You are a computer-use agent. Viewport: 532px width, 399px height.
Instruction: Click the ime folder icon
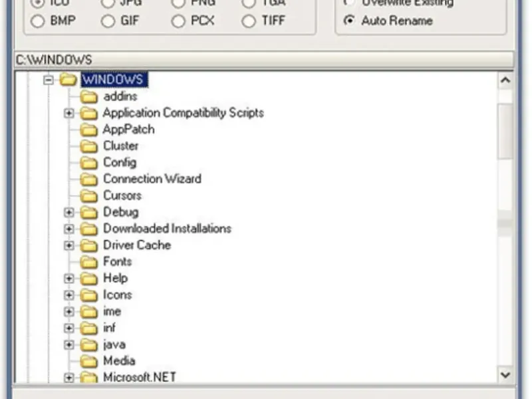click(x=89, y=312)
